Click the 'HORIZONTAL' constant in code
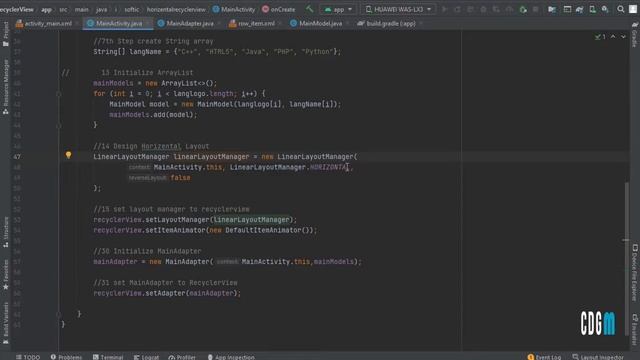Image resolution: width=640 pixels, height=360 pixels. pyautogui.click(x=329, y=167)
